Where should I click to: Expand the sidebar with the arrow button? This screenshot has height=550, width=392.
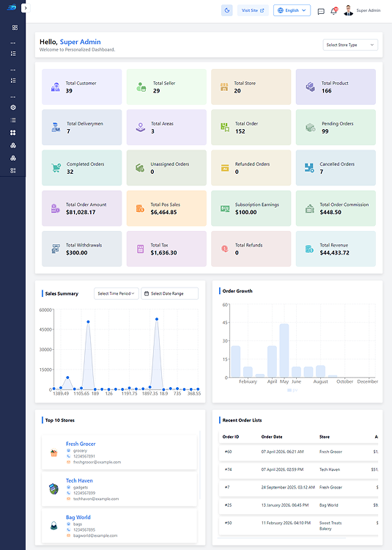pos(26,8)
